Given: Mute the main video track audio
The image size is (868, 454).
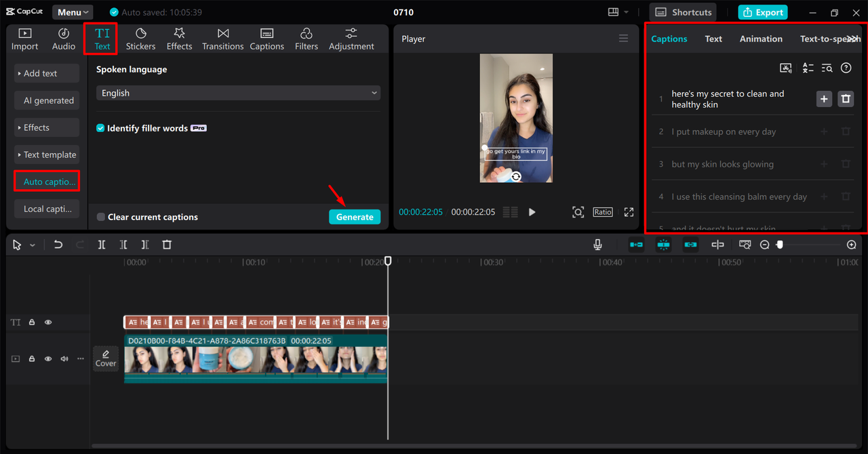Looking at the screenshot, I should [x=64, y=358].
